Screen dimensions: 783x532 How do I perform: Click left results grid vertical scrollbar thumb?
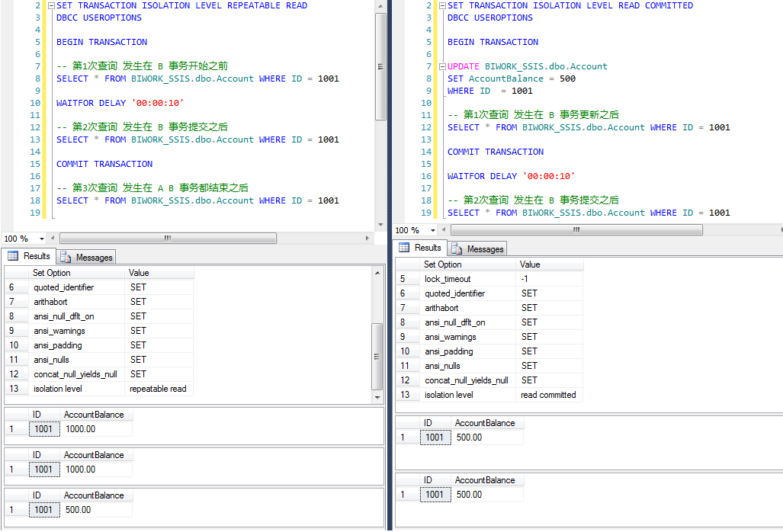pos(377,357)
